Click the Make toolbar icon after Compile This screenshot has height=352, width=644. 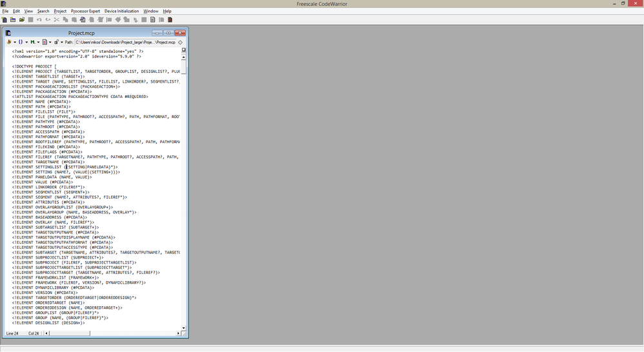click(126, 20)
